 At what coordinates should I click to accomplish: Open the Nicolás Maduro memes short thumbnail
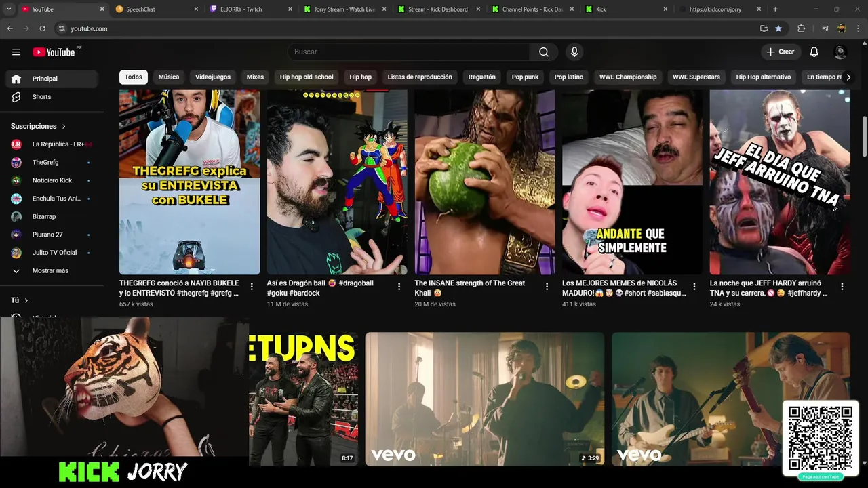632,182
